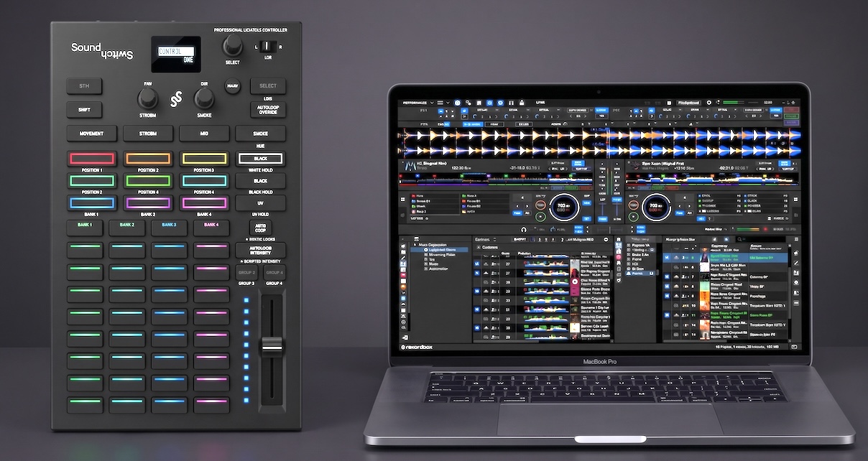Hit the STH button on the SoundSwitch controller
The width and height of the screenshot is (868, 461).
pos(84,86)
